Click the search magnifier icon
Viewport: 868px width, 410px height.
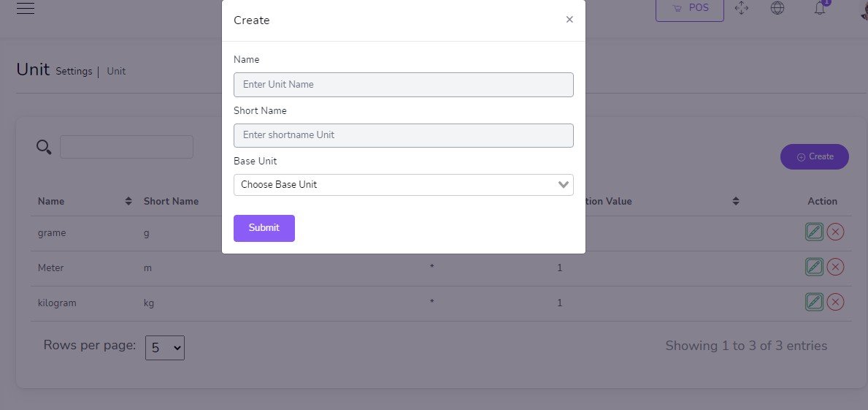tap(44, 148)
